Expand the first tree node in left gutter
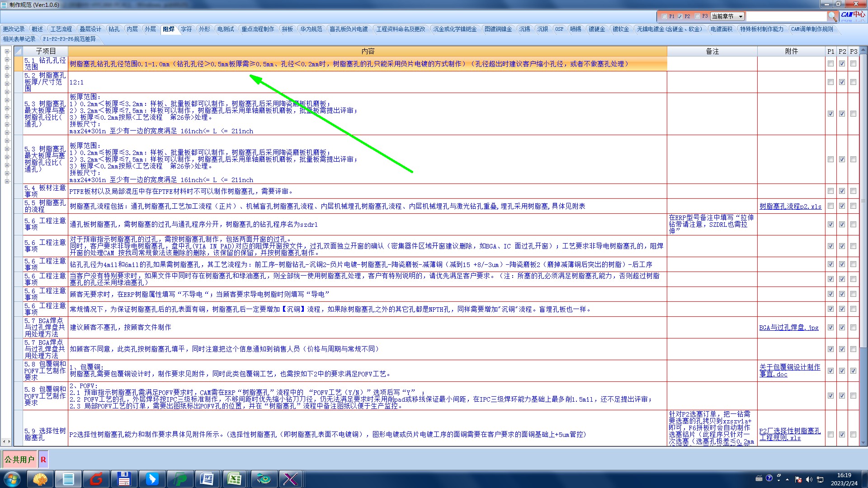The width and height of the screenshot is (868, 488). click(7, 51)
